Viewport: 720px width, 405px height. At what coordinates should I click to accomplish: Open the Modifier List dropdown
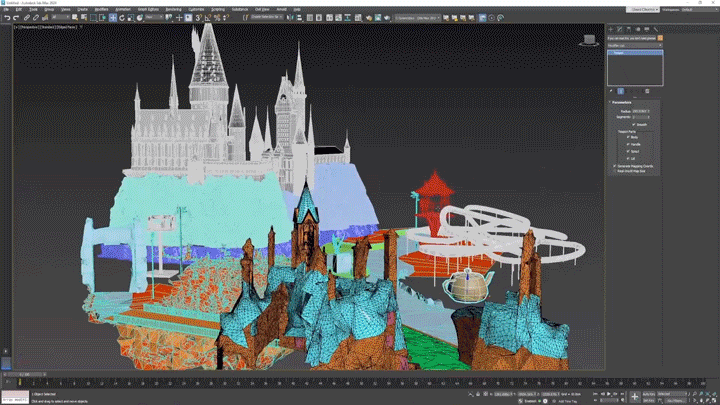click(635, 45)
